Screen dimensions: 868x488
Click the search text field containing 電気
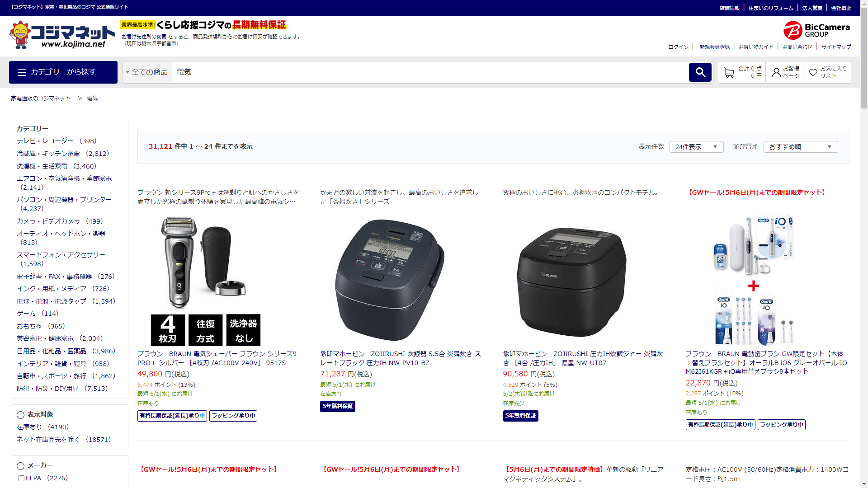tap(429, 72)
